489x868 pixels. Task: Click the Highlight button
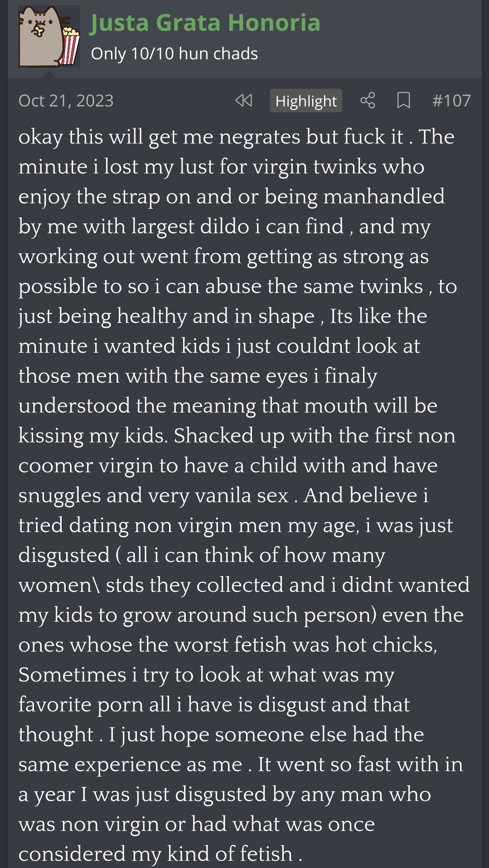(x=306, y=101)
